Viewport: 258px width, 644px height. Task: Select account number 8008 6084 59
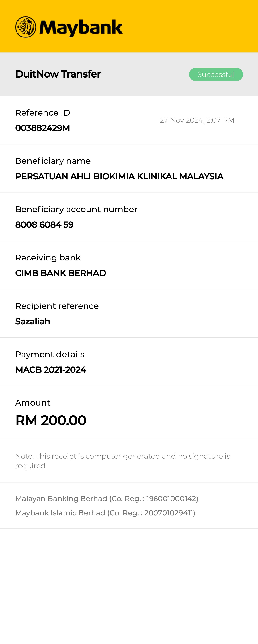(44, 225)
